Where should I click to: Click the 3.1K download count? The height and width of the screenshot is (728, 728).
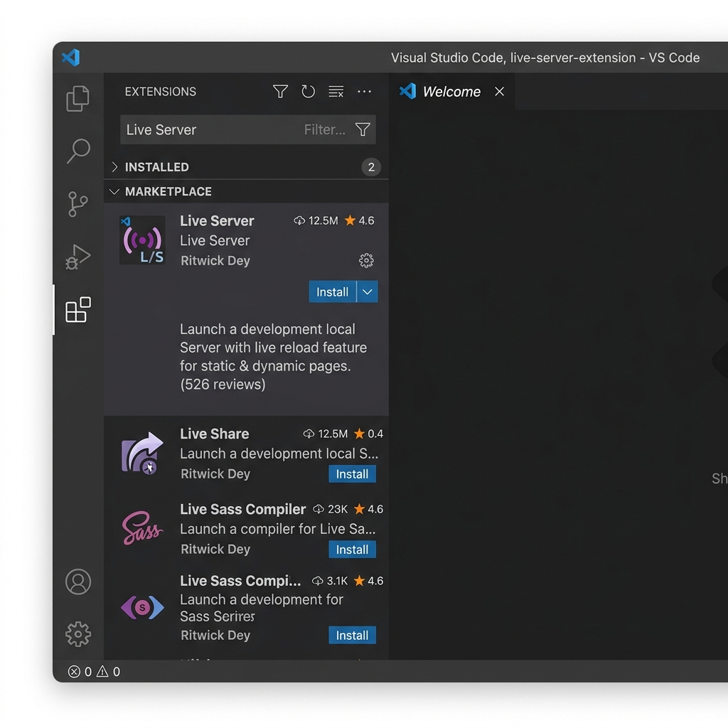[x=330, y=581]
